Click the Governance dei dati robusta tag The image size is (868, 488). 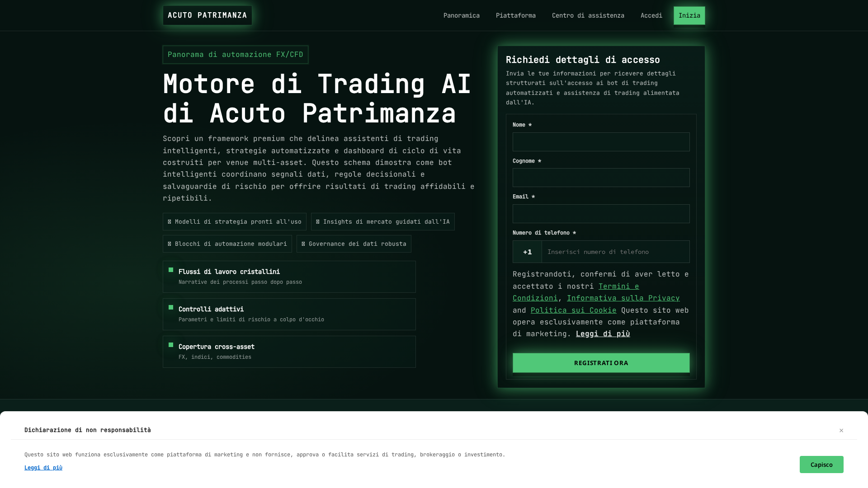pos(354,244)
